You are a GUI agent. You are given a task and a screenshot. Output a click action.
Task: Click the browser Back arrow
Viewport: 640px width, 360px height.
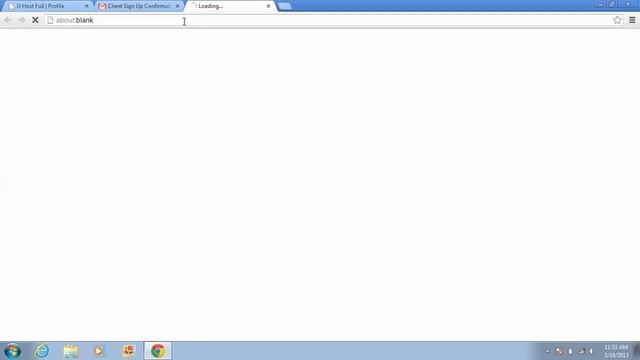(8, 20)
